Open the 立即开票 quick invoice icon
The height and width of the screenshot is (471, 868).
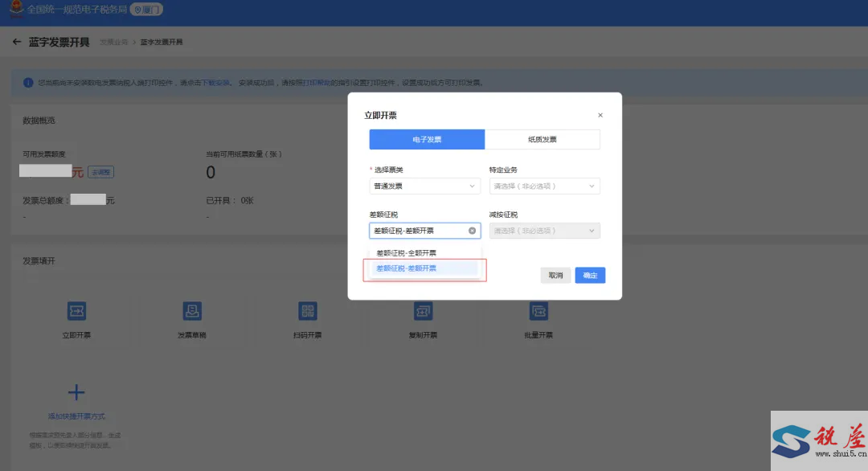click(x=76, y=311)
